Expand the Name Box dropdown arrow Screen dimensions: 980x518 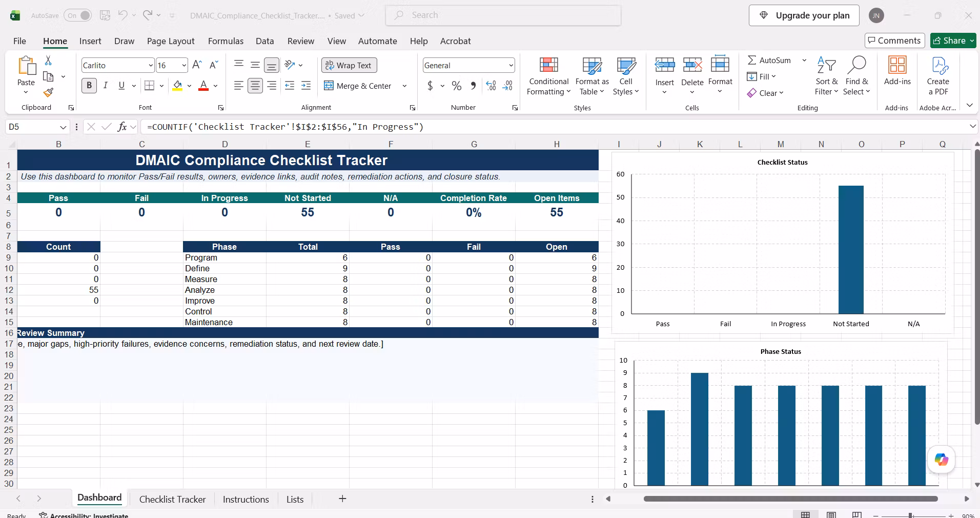63,127
